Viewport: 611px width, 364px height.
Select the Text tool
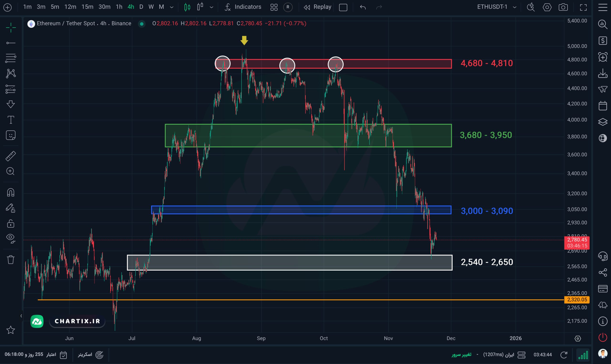[11, 120]
